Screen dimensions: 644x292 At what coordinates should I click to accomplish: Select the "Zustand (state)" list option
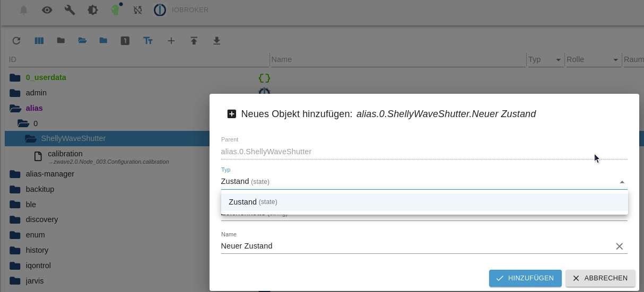[253, 202]
